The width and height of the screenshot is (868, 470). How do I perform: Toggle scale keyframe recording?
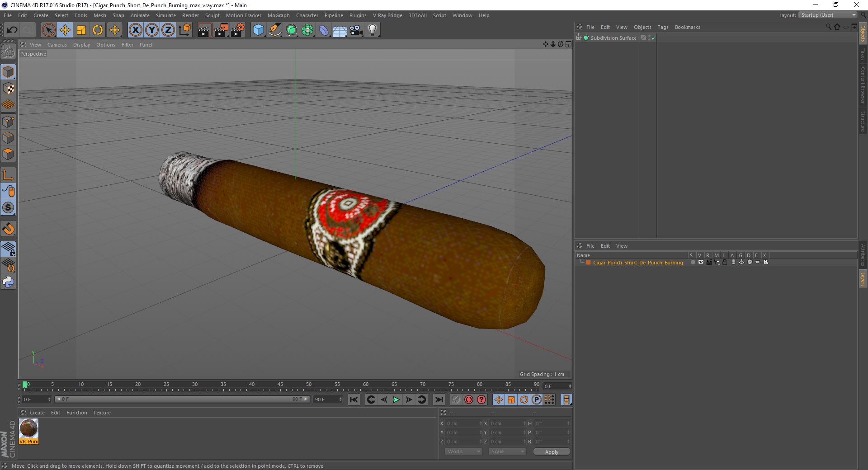point(511,399)
